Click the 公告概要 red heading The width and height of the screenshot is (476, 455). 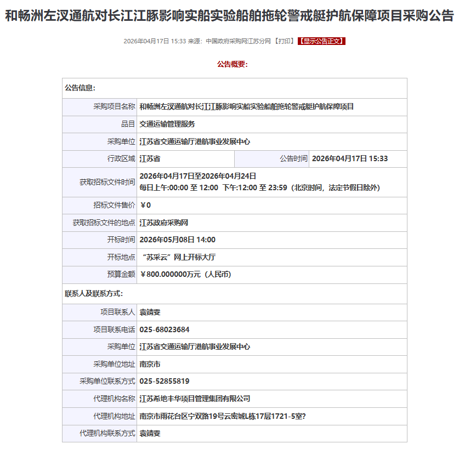click(233, 64)
